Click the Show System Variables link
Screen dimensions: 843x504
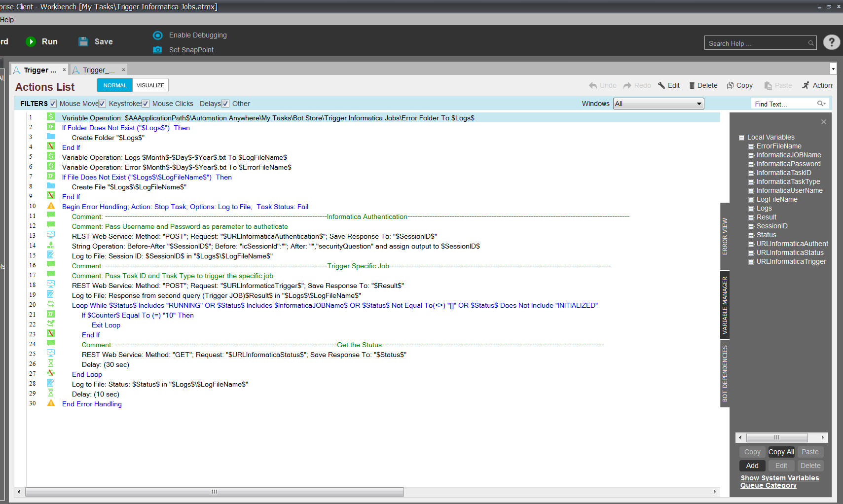(x=779, y=478)
